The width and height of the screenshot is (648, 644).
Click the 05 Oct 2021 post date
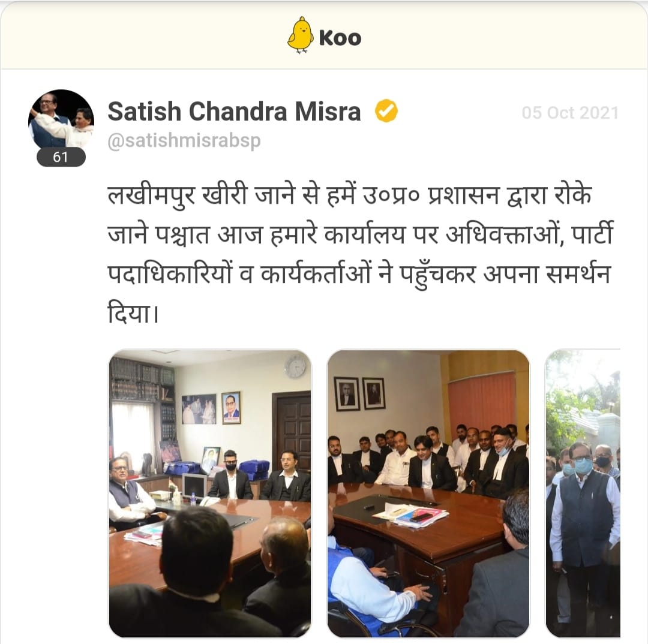click(x=570, y=113)
